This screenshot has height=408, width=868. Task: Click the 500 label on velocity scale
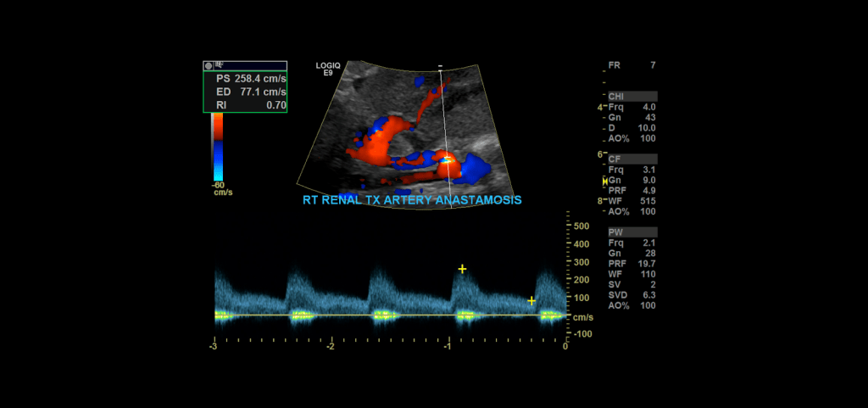pyautogui.click(x=581, y=226)
